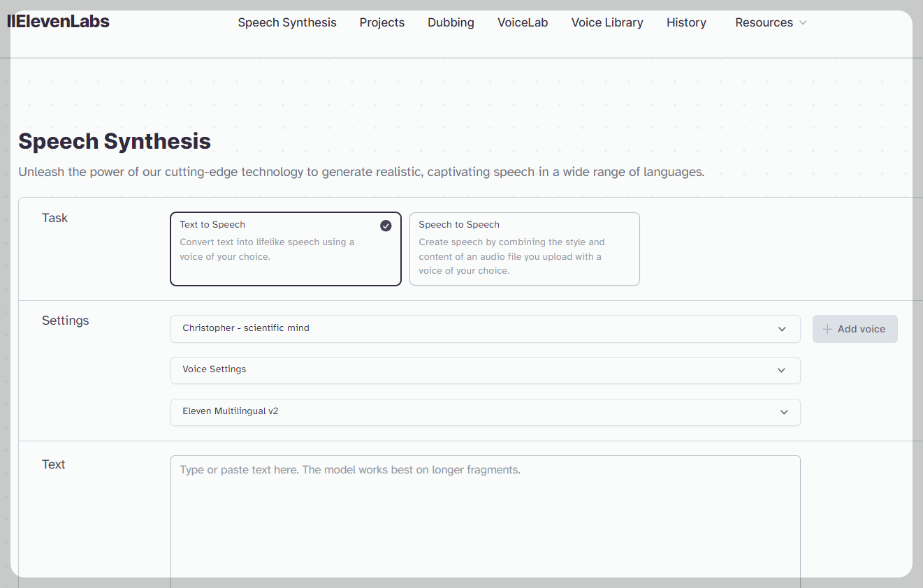The width and height of the screenshot is (923, 588).
Task: Open the Voice Library
Action: 607,22
